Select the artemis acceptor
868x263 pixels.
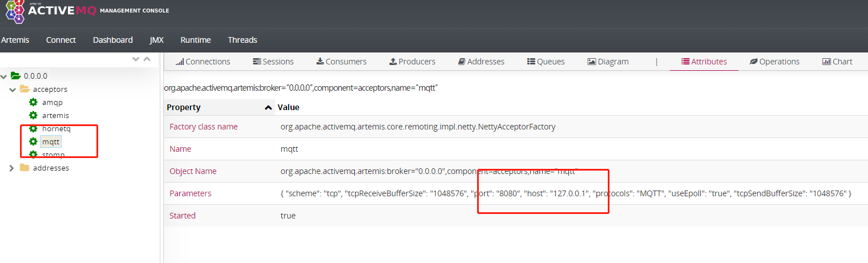(x=55, y=115)
